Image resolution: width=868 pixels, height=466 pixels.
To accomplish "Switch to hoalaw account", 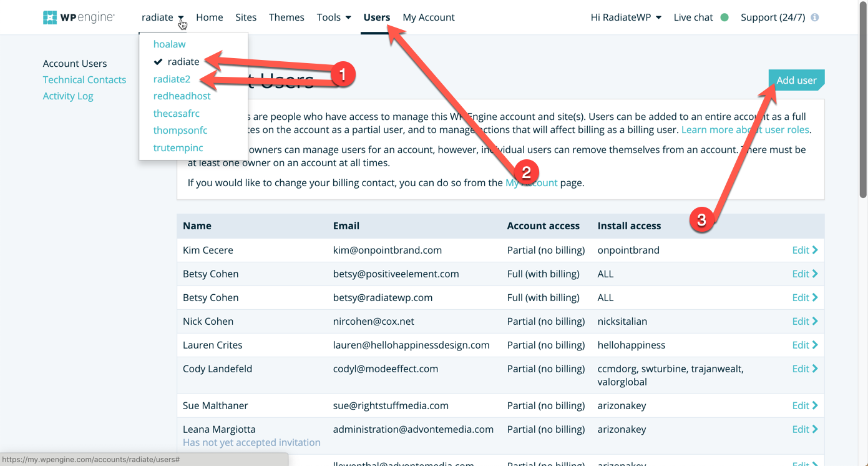I will [x=170, y=44].
